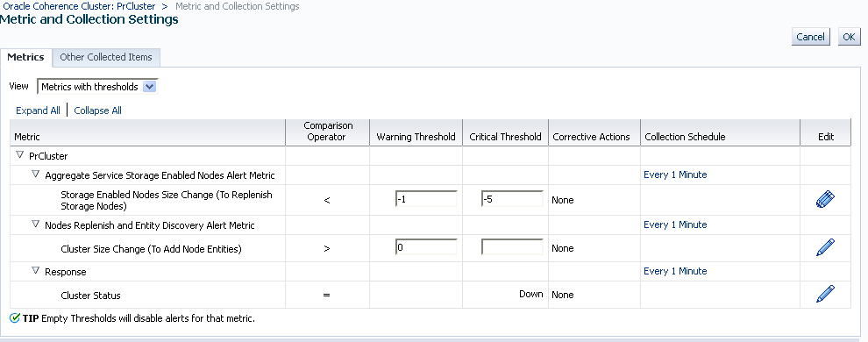Collapse the PrCluster tree node
This screenshot has height=342, width=868.
click(x=20, y=155)
